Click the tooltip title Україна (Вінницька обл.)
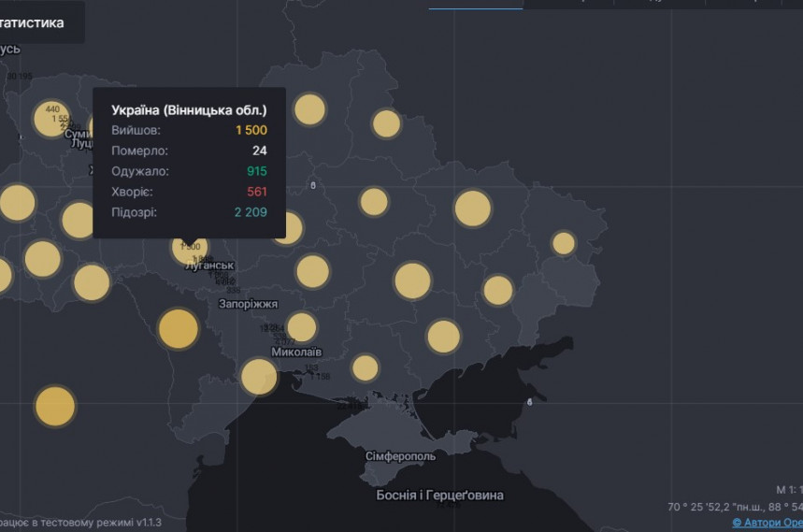This screenshot has width=803, height=532. coord(189,110)
